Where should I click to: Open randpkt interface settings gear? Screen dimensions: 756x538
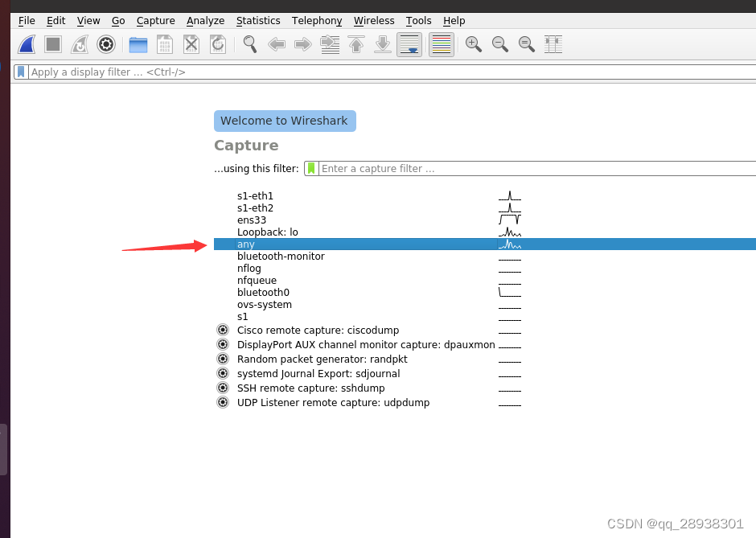pyautogui.click(x=223, y=359)
